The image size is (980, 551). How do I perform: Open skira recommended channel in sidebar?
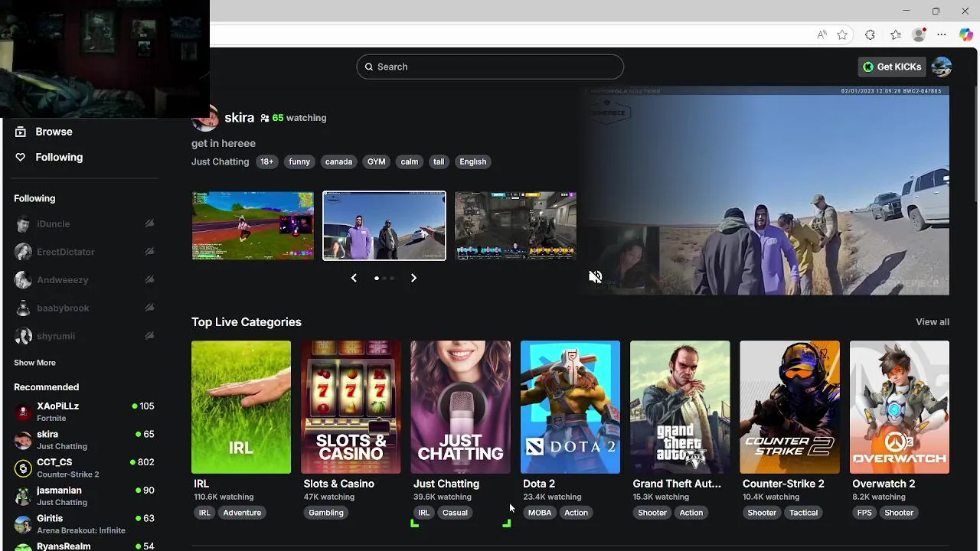85,440
